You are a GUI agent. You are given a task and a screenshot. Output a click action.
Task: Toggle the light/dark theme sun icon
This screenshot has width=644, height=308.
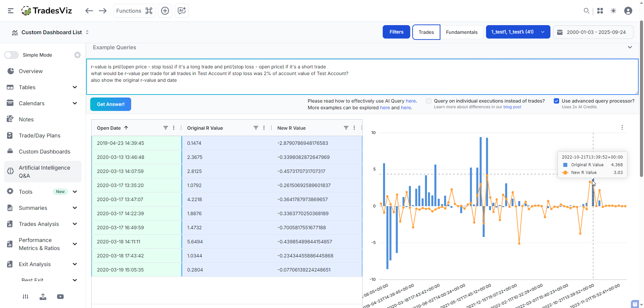(x=613, y=11)
